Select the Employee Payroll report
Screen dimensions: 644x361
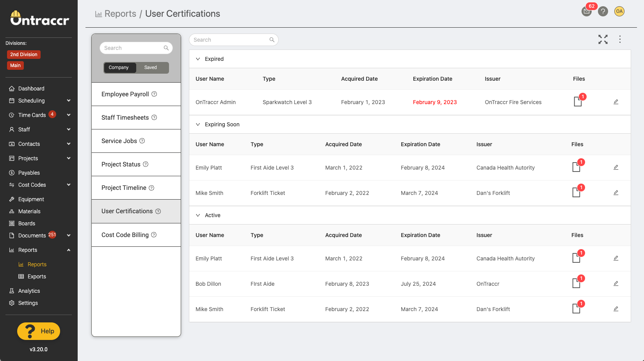[136, 94]
